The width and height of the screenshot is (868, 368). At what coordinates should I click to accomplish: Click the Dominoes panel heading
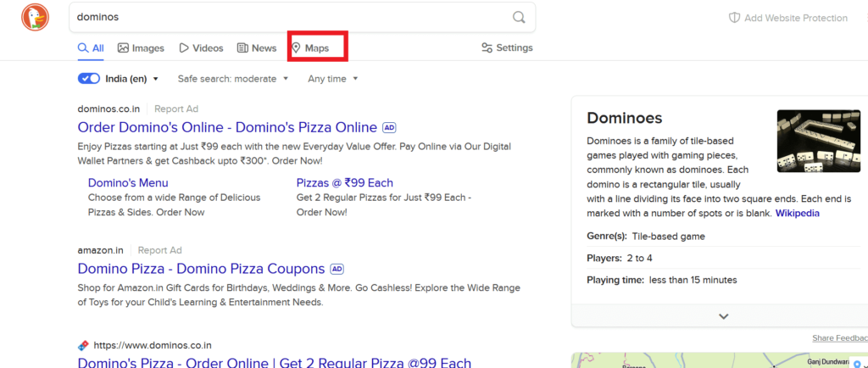click(625, 118)
